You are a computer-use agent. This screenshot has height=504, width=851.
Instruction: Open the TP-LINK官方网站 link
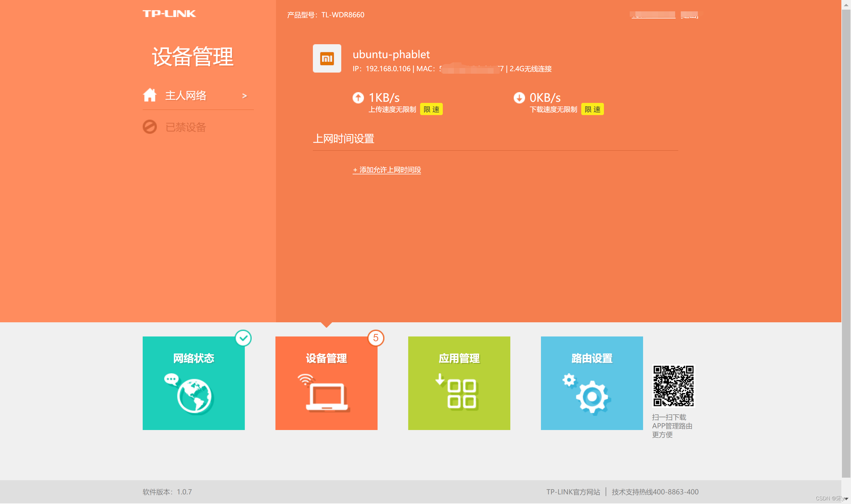(573, 492)
